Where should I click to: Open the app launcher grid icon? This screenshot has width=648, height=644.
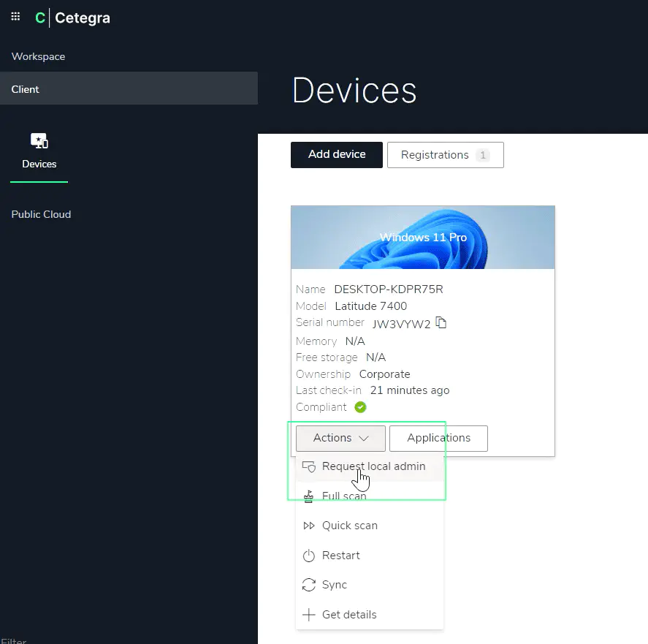click(15, 17)
